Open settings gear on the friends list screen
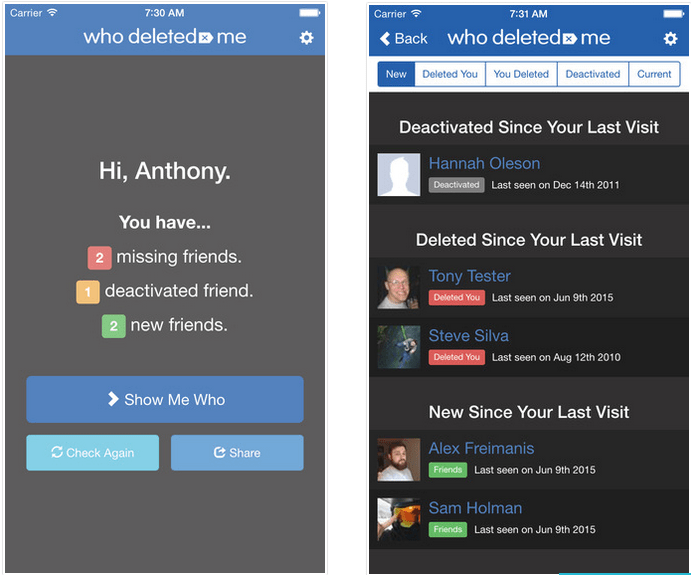 670,39
